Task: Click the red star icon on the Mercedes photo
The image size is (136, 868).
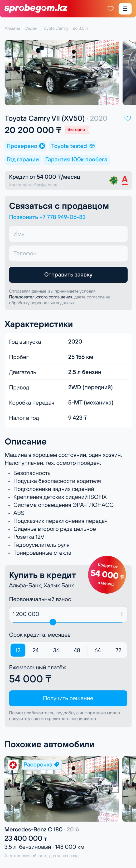Action: 13,765
